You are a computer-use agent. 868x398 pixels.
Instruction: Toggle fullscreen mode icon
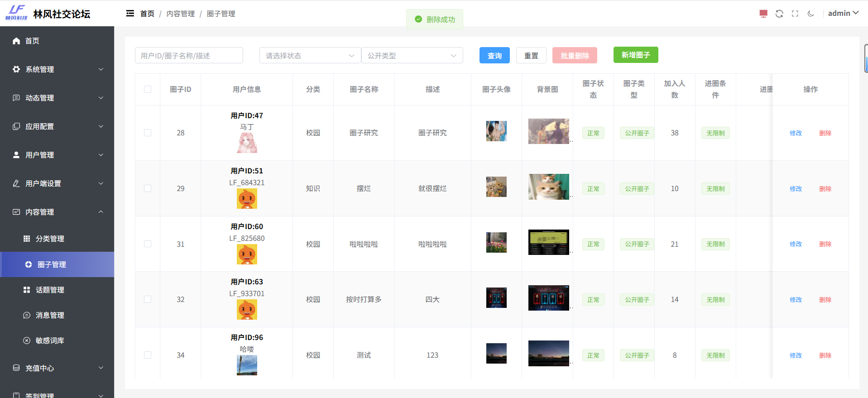[795, 14]
